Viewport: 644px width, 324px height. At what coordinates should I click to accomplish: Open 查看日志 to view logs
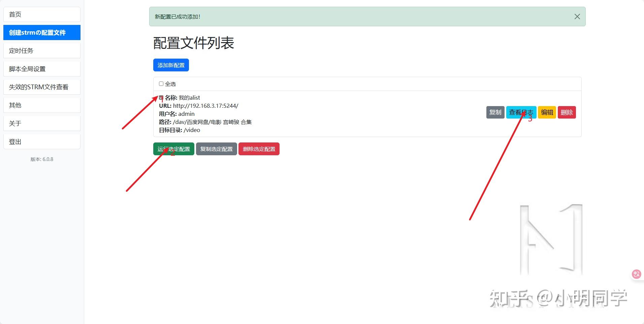pyautogui.click(x=521, y=112)
